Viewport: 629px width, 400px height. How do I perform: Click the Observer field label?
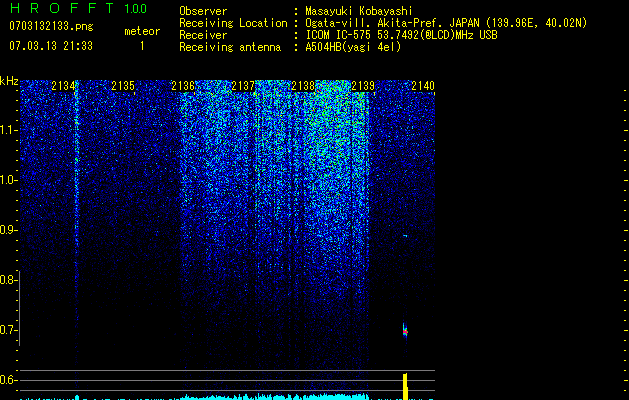tap(203, 11)
